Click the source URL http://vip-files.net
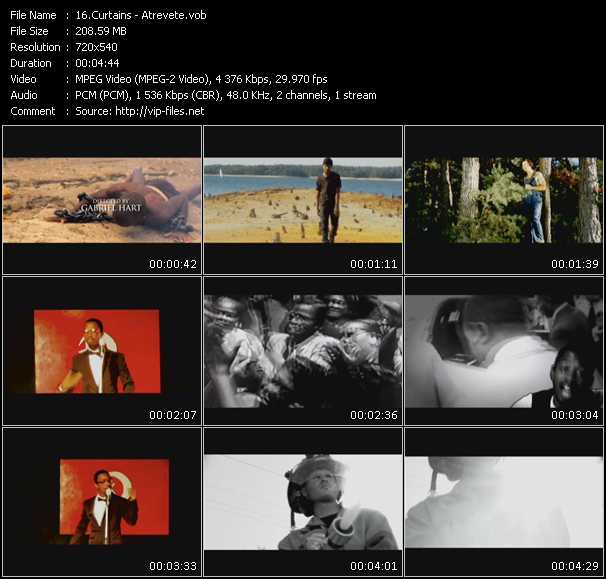Viewport: 606px width, 579px height. click(x=160, y=111)
